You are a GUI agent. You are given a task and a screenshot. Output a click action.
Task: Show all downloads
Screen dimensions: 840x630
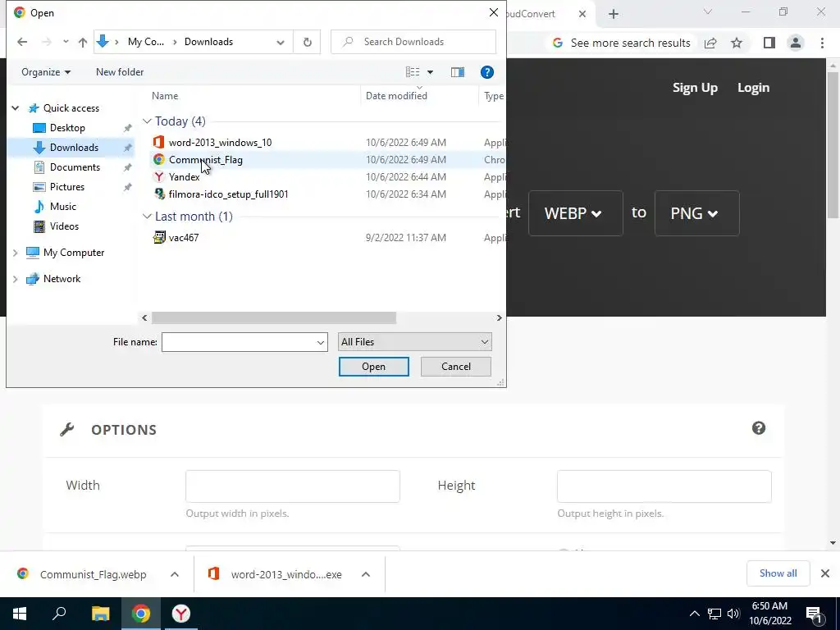click(778, 573)
